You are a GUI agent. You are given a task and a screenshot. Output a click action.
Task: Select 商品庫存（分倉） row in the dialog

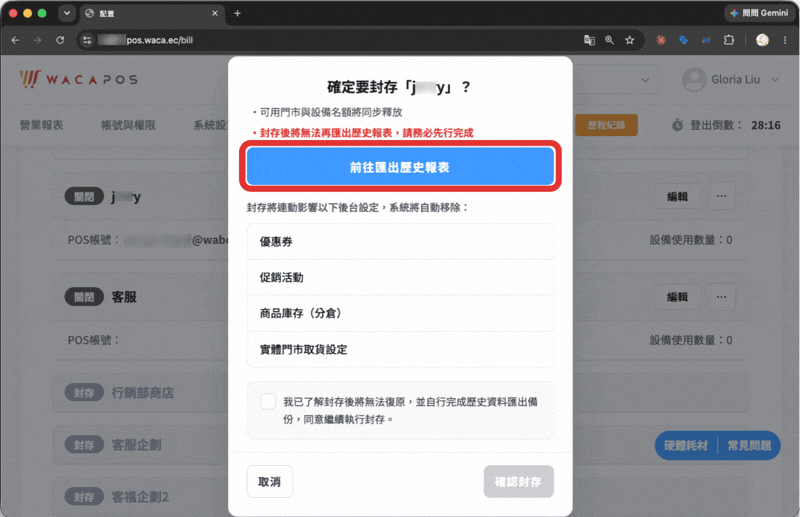(x=400, y=313)
